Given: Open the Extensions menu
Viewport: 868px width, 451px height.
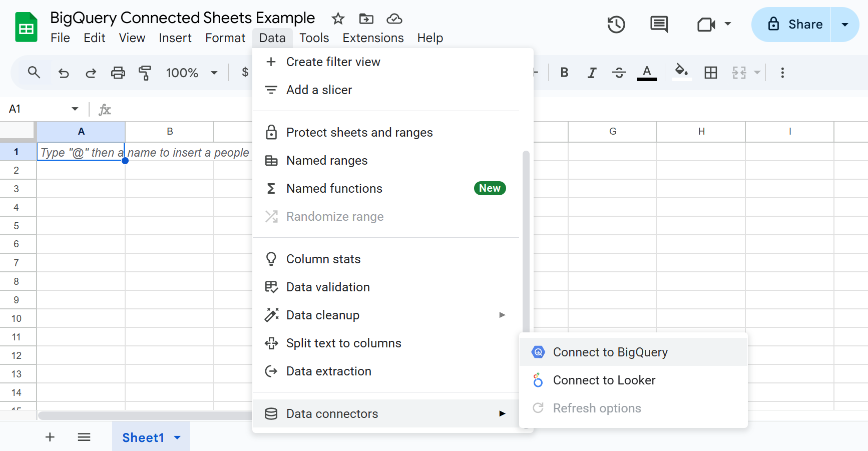Looking at the screenshot, I should click(x=373, y=38).
